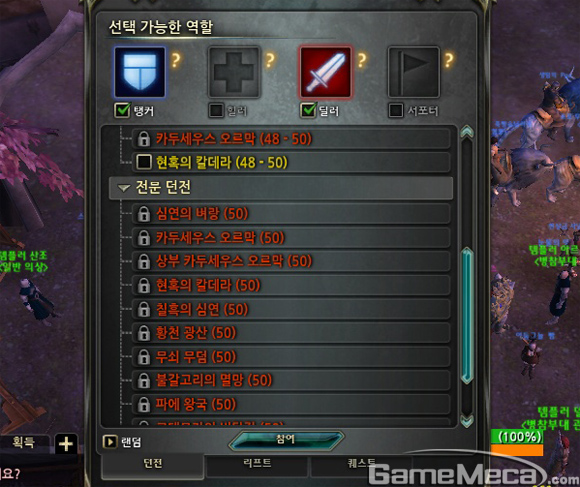This screenshot has width=580, height=487.
Task: Switch to the 퀘스트 tab
Action: [x=361, y=465]
